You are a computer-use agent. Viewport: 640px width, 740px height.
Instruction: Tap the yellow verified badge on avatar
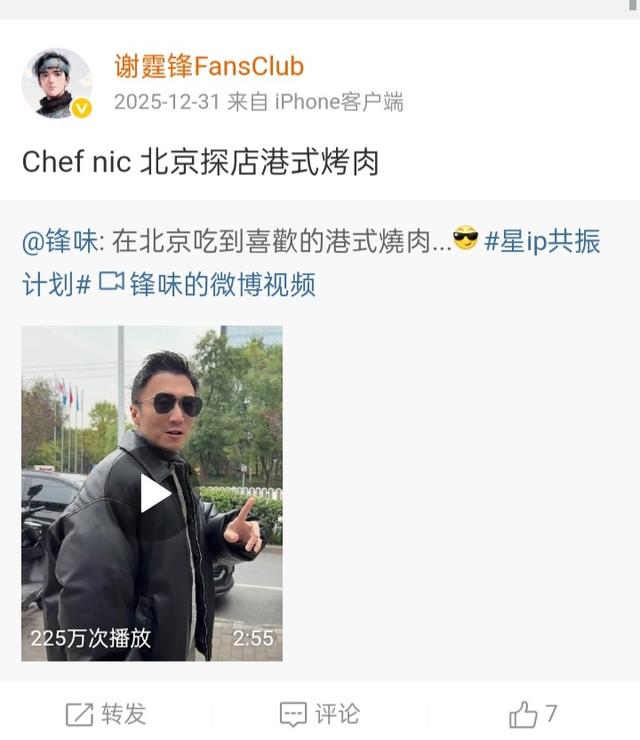point(82,109)
